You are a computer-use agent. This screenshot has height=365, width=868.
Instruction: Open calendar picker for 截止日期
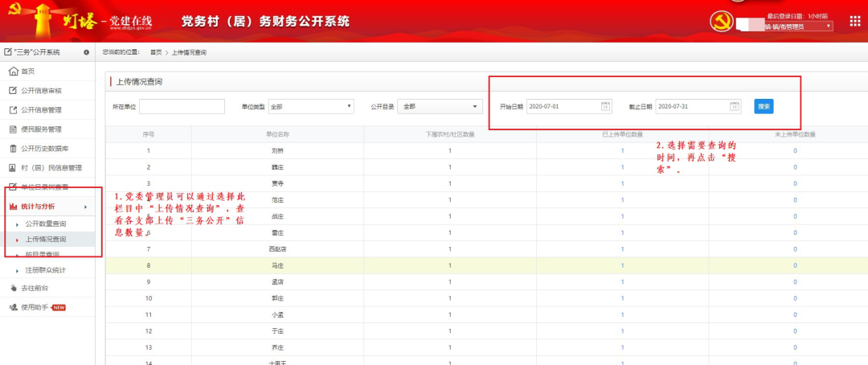pyautogui.click(x=735, y=106)
